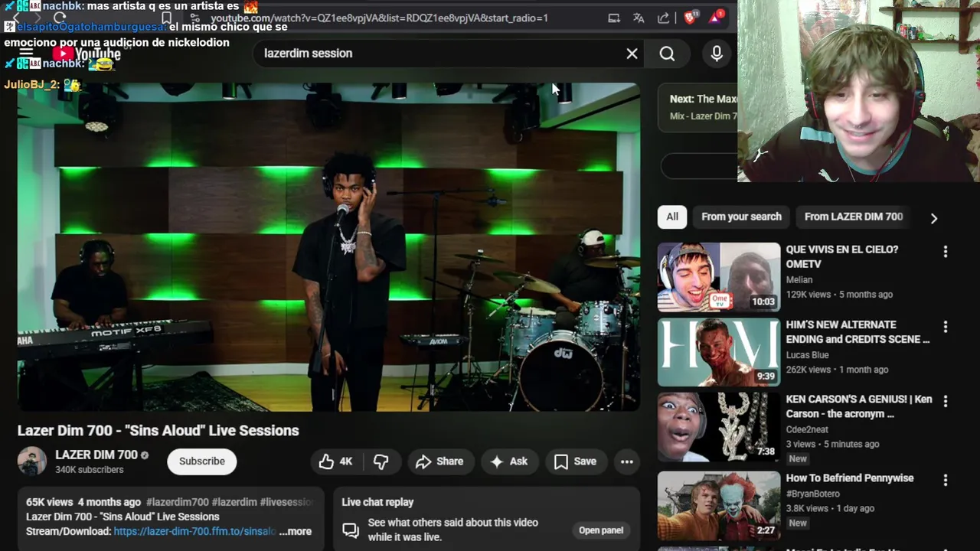Open the Brave Rewards triangle icon
The height and width of the screenshot is (551, 980).
pos(717,18)
